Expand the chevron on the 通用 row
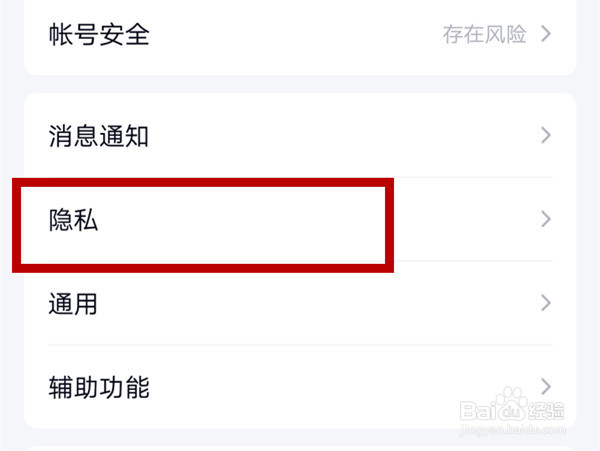This screenshot has height=451, width=600. click(x=546, y=303)
